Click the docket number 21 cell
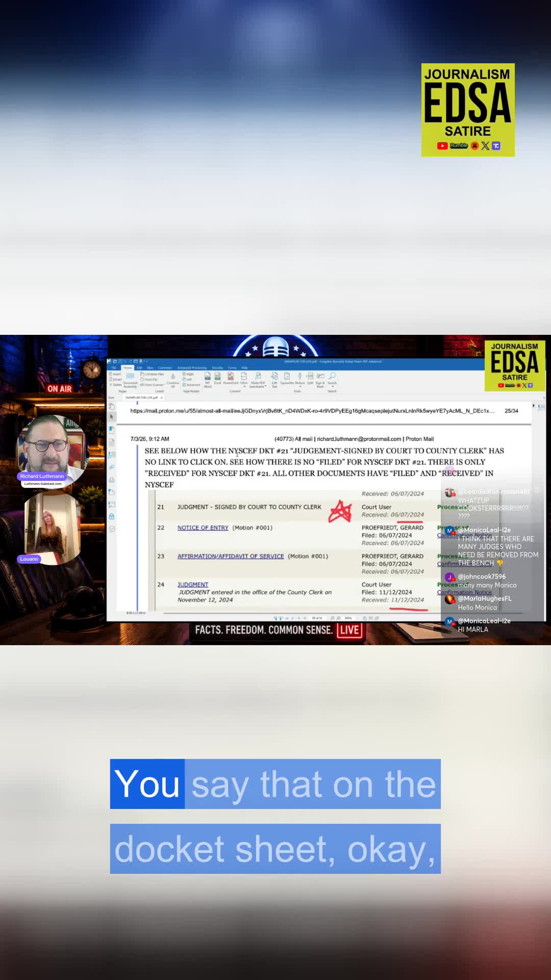The image size is (551, 980). (161, 507)
